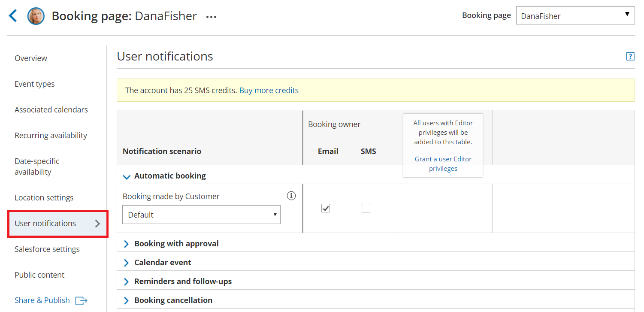
Task: Click Dana Fisher's profile avatar
Action: click(x=36, y=16)
